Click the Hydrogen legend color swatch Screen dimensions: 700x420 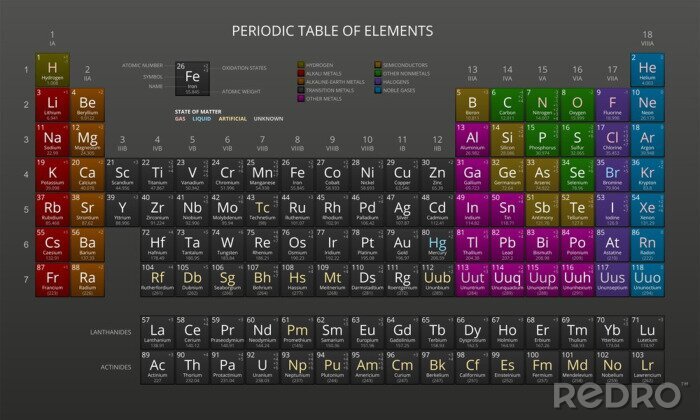pos(301,65)
